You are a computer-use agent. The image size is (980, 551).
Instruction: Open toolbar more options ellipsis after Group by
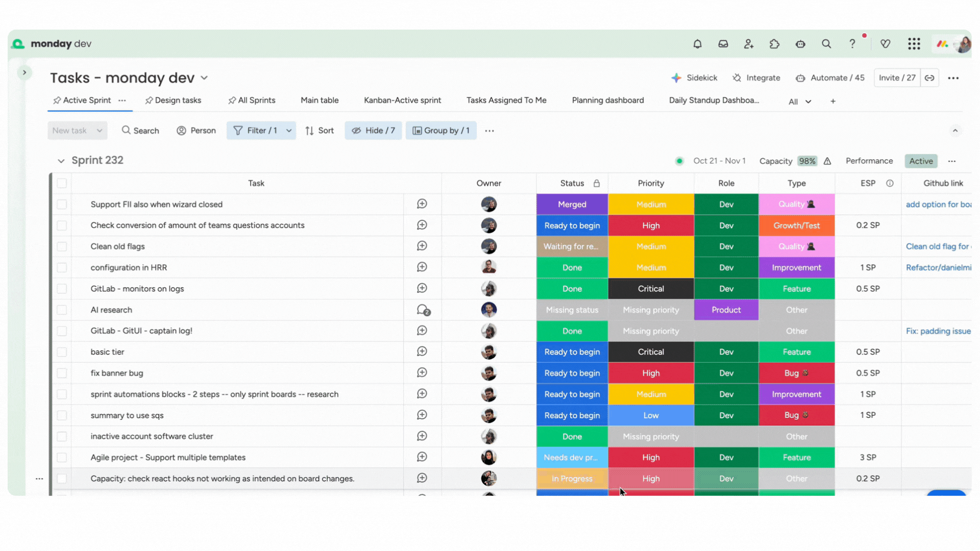point(489,131)
